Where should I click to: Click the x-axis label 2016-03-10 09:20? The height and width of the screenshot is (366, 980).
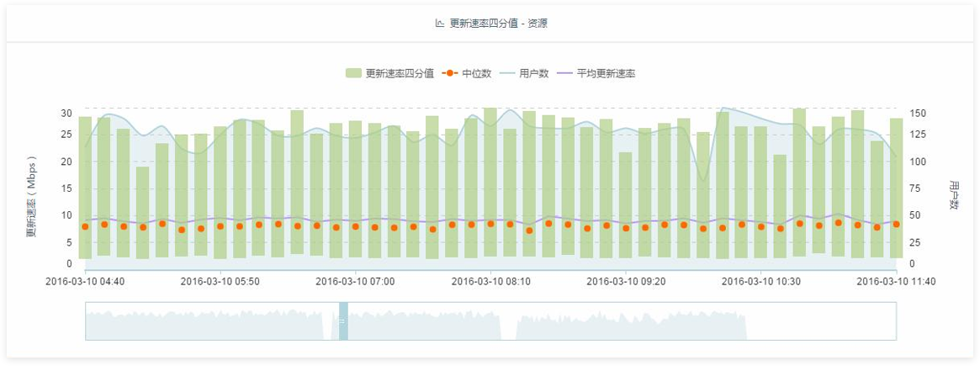(x=626, y=282)
